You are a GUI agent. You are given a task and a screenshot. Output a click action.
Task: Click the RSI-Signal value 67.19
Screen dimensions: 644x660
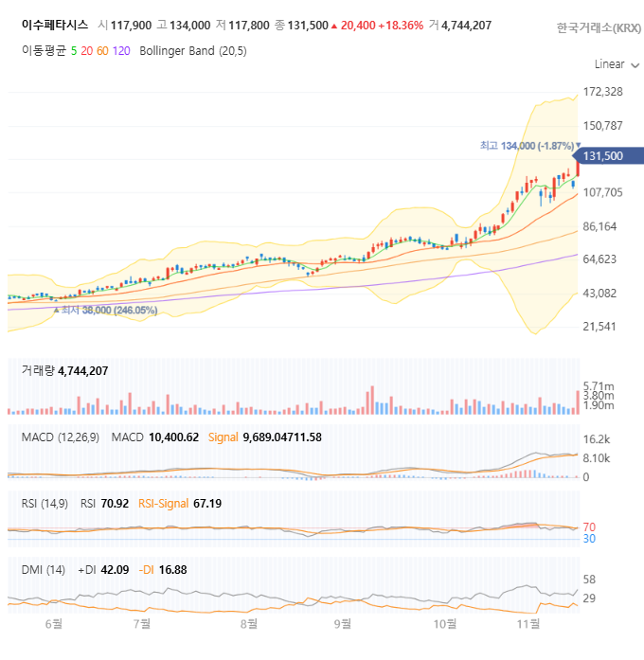coord(207,504)
